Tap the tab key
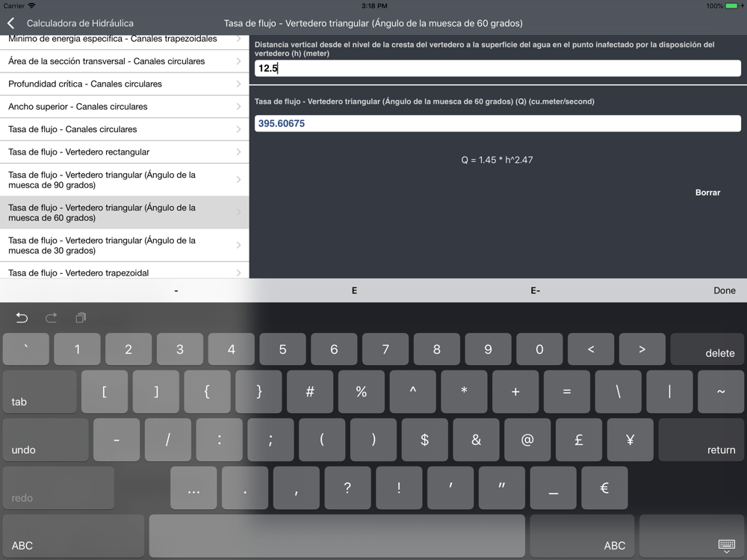Viewport: 747px width, 560px height. pos(40,391)
